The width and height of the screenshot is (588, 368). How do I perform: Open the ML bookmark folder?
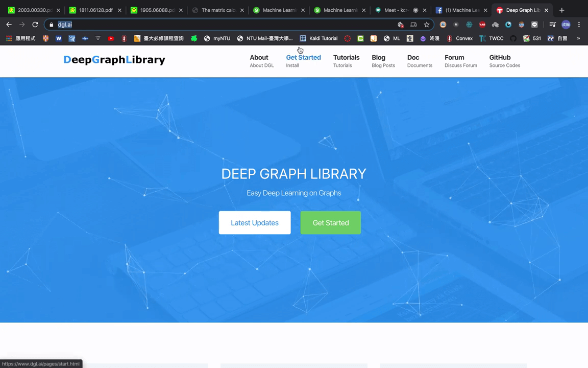coord(391,38)
